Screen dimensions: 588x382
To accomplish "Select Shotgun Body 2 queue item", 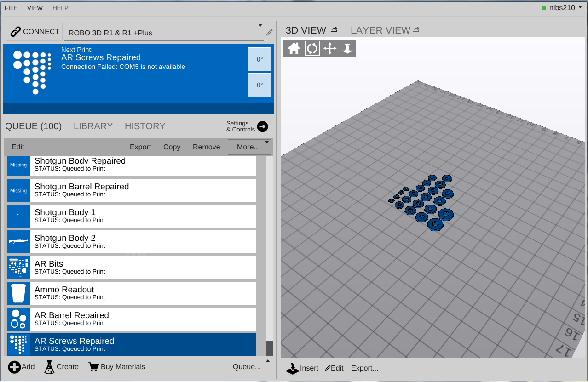I will [x=132, y=241].
